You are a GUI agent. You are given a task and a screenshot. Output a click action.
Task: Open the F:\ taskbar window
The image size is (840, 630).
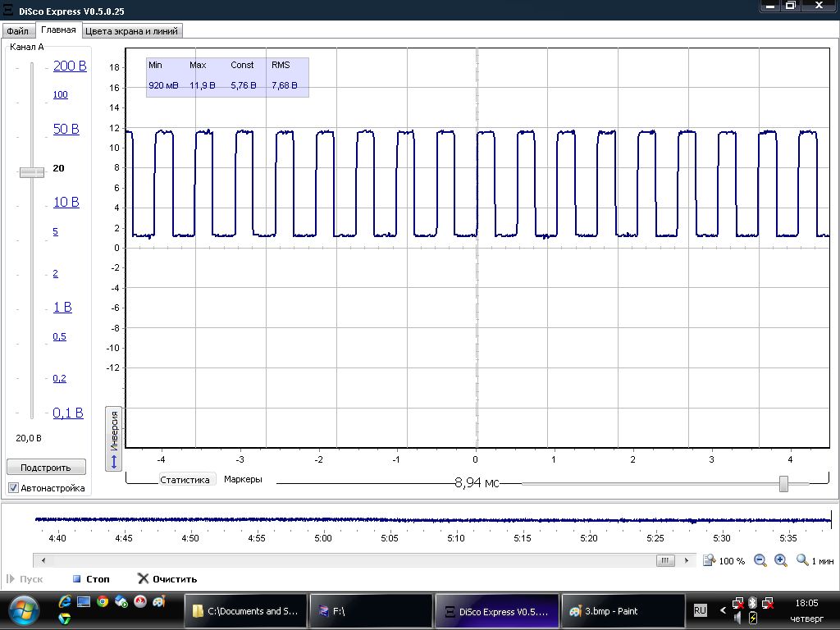pyautogui.click(x=372, y=611)
